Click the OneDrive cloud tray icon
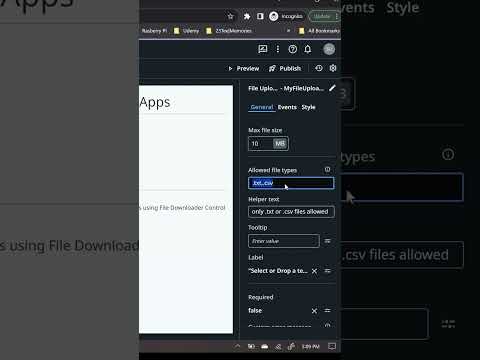Viewport: 480px width, 360px height. pos(265,347)
